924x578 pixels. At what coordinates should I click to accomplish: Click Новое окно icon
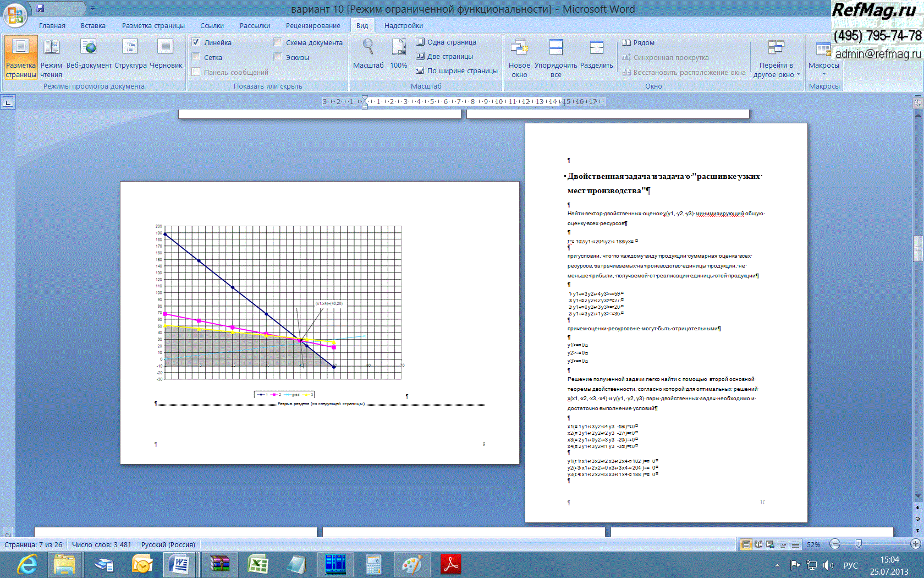pyautogui.click(x=519, y=47)
